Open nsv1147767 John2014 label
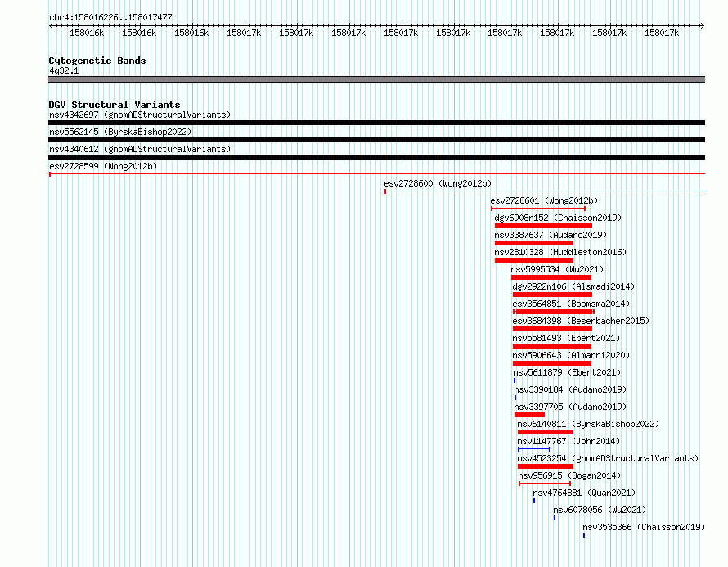 click(x=568, y=441)
